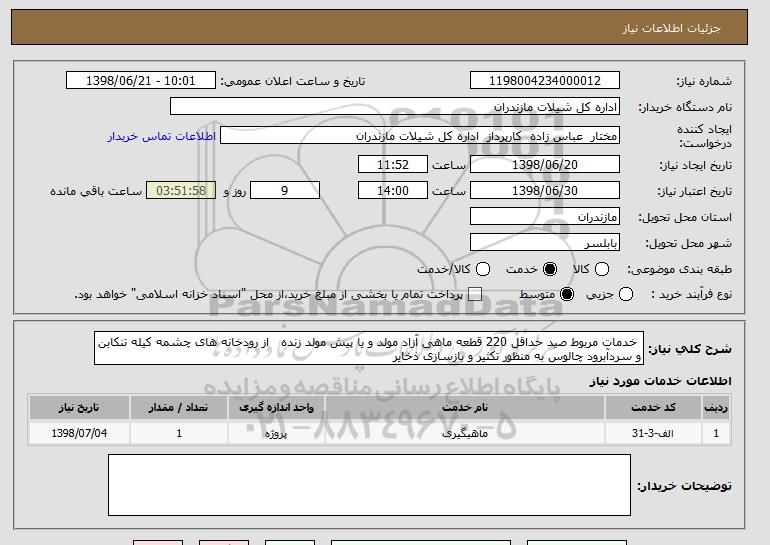
Task: Click the request creator name field
Action: coord(420,136)
